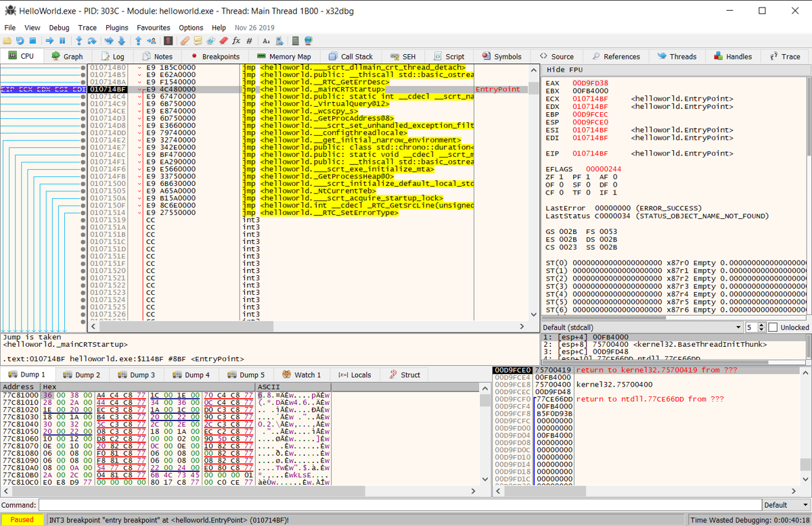
Task: Open the Functions list (fx) icon
Action: click(236, 41)
